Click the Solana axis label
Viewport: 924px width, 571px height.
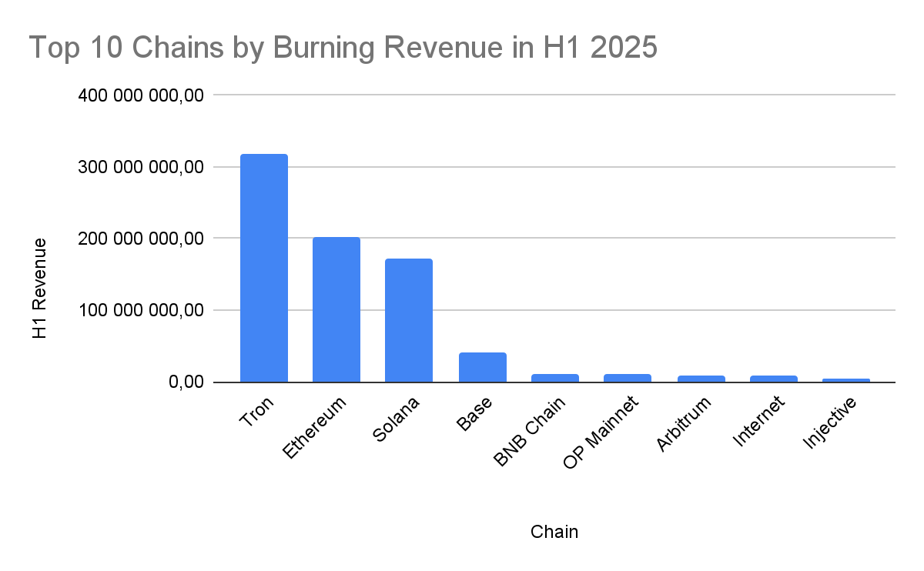pos(396,420)
